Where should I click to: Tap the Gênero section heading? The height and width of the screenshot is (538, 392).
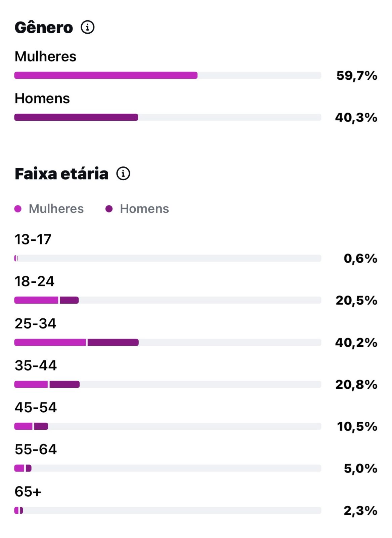pos(44,27)
